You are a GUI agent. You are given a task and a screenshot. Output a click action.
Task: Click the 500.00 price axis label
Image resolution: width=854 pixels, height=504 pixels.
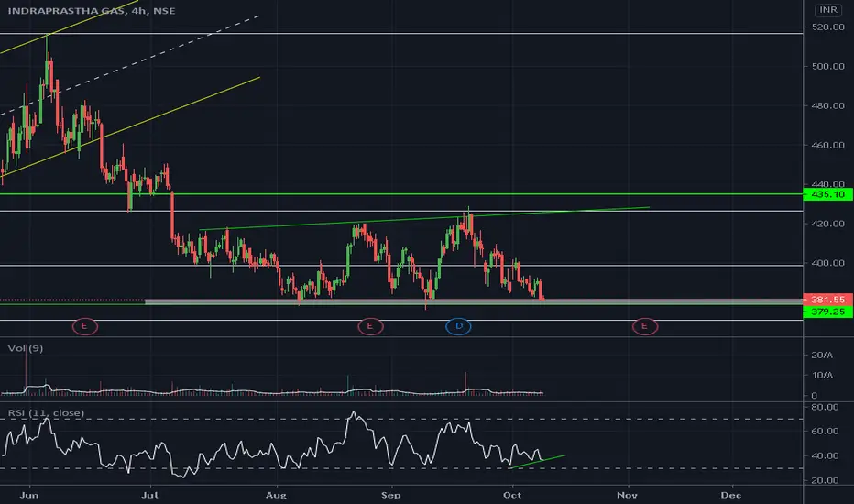click(827, 67)
